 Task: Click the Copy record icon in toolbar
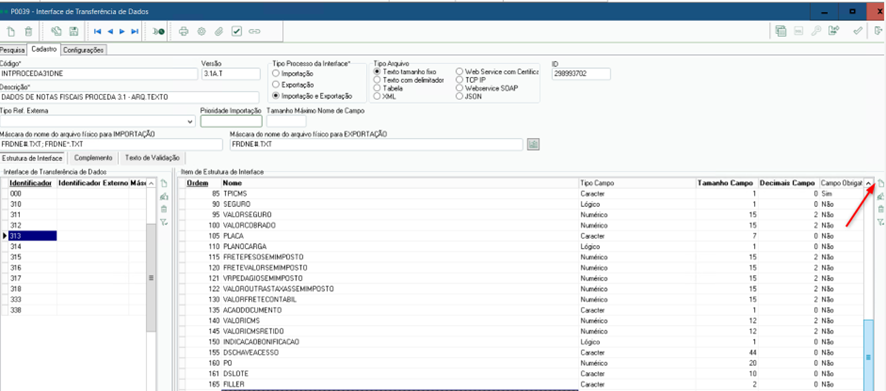click(56, 32)
